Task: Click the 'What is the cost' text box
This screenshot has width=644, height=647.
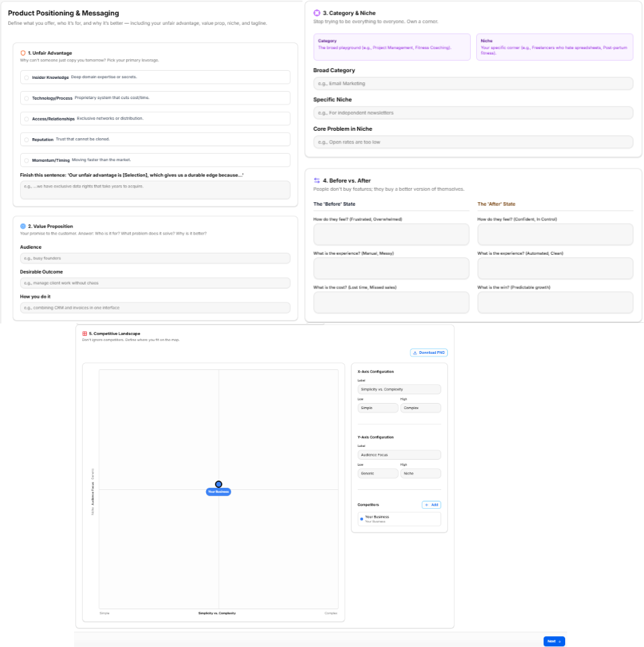Action: [x=391, y=303]
